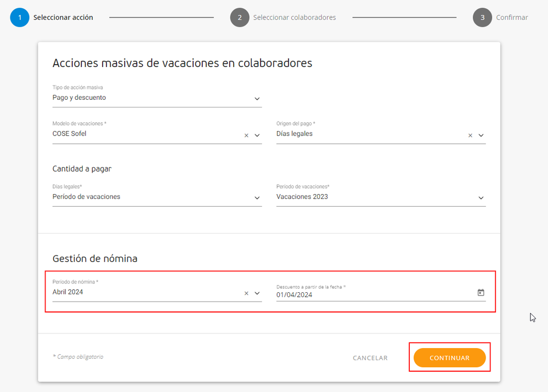Go to Seleccionar colaboradores step label

294,18
